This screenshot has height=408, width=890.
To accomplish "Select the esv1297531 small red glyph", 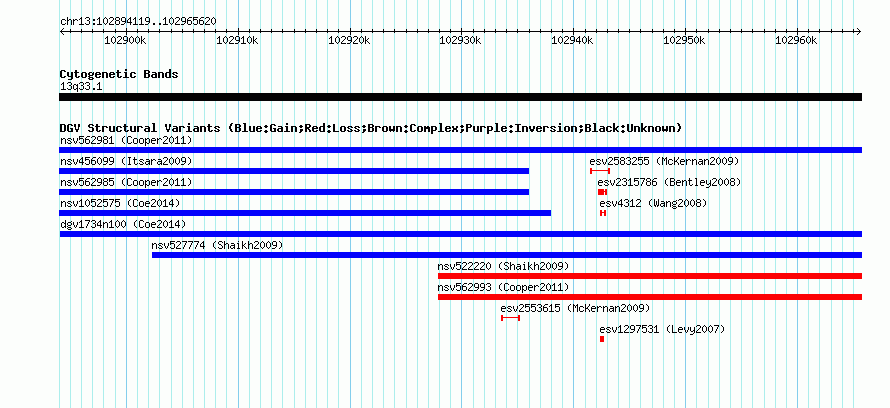I will point(602,339).
